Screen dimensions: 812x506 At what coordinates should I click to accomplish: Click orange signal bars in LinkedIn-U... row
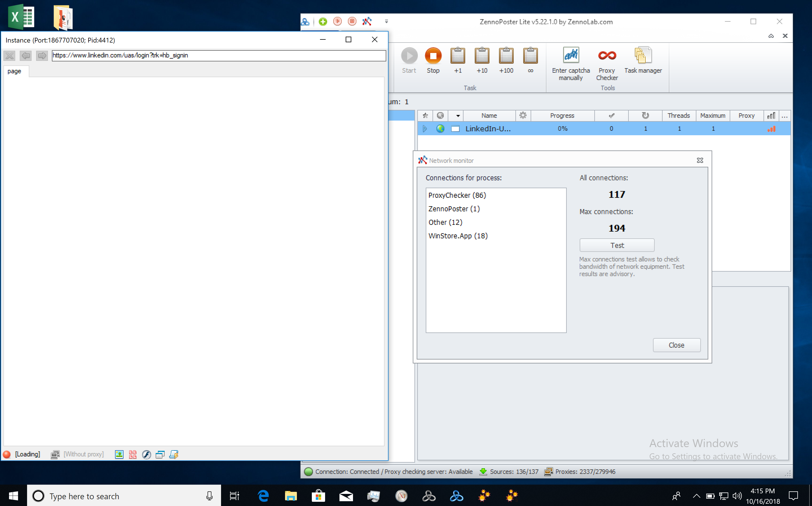point(771,129)
